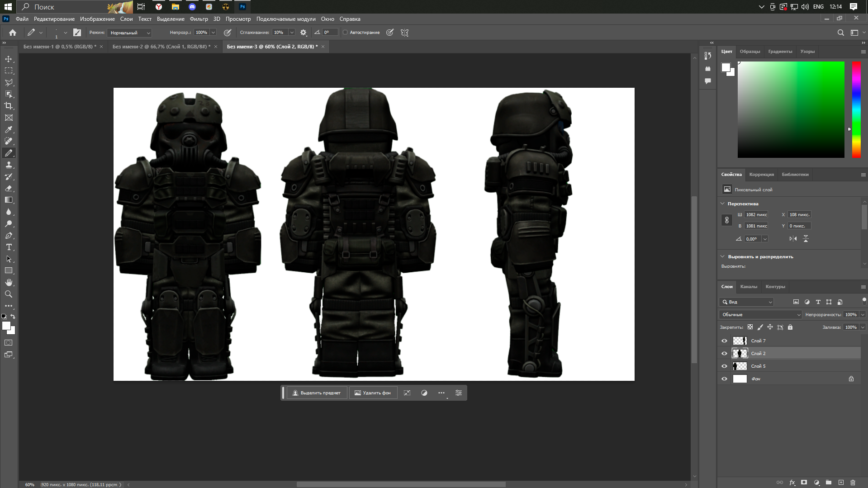Toggle width-height link constraint

click(x=726, y=220)
